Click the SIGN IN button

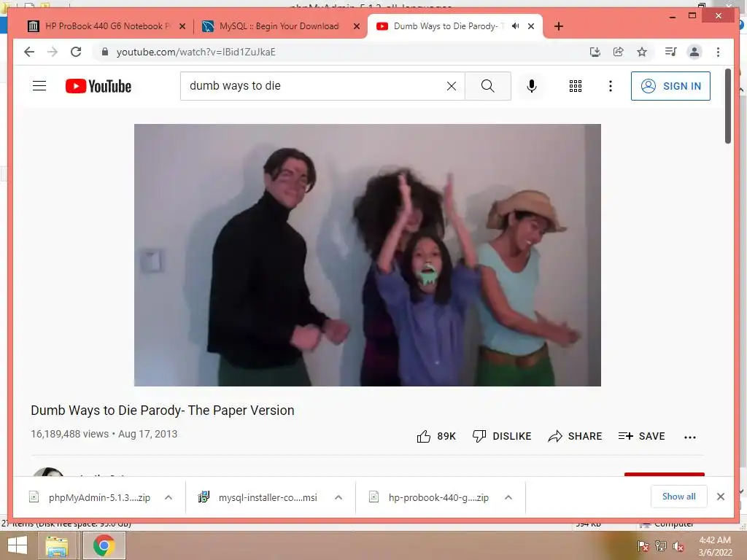point(670,86)
